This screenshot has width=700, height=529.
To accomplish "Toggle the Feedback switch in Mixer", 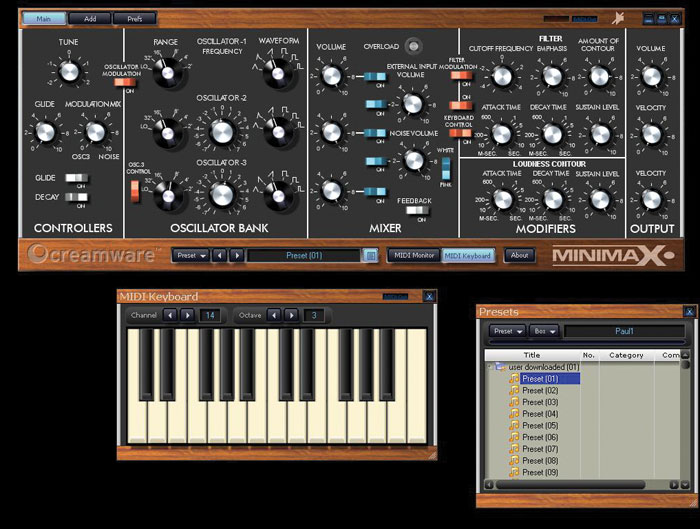I will pos(417,210).
